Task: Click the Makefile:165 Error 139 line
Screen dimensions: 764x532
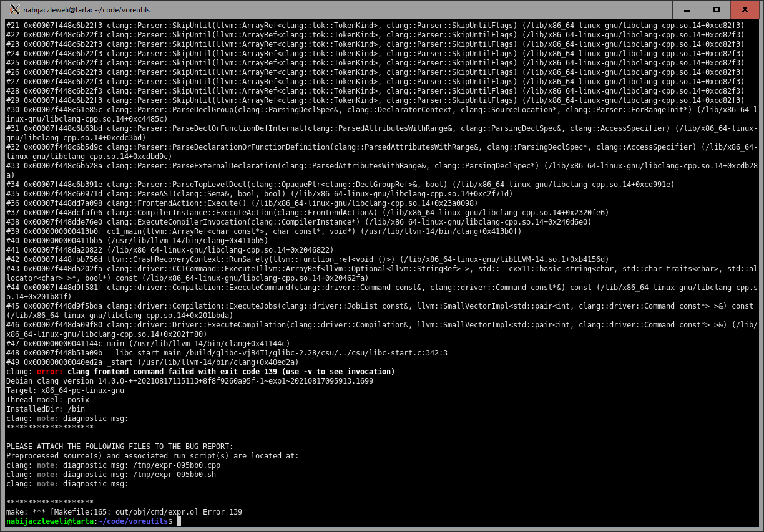Action: [x=124, y=512]
